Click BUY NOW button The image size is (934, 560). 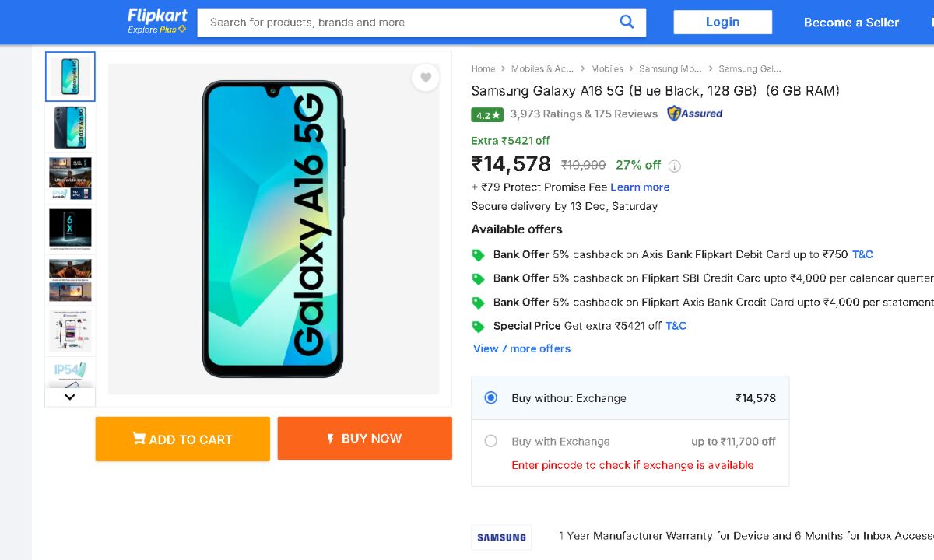364,439
